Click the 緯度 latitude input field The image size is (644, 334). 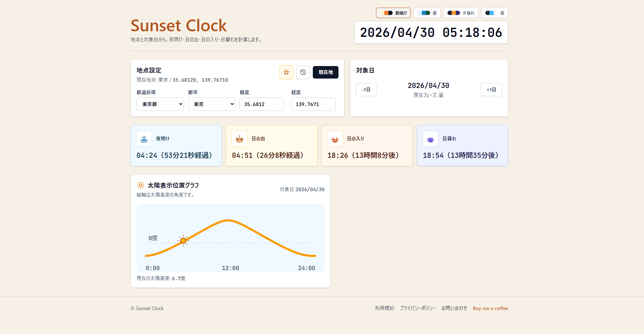tap(261, 104)
